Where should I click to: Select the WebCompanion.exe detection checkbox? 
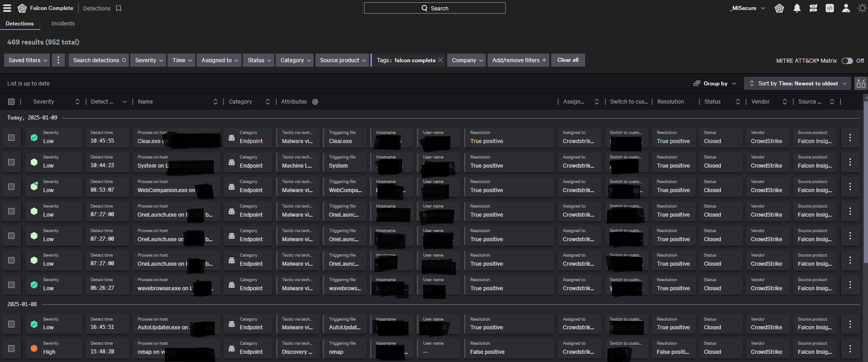point(11,186)
